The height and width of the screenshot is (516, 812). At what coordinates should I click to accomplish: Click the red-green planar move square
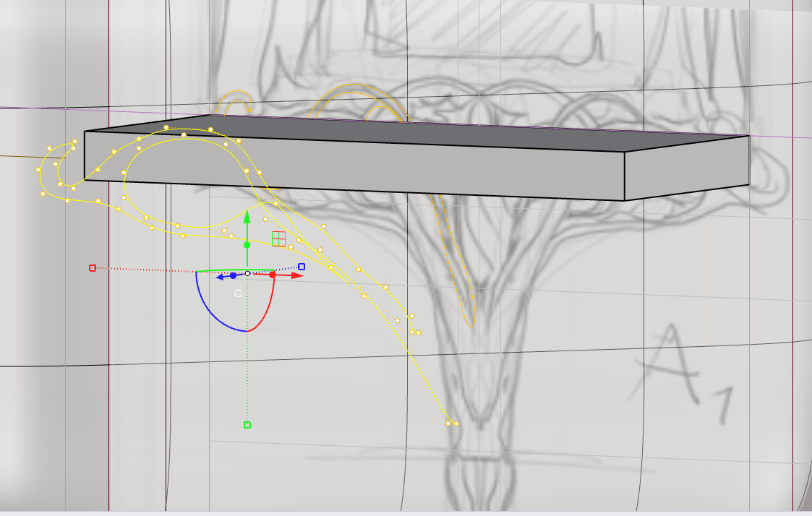pyautogui.click(x=278, y=239)
